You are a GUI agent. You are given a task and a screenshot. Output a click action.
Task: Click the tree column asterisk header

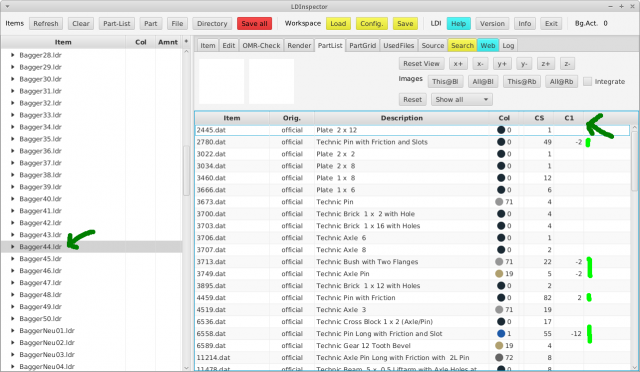click(x=186, y=42)
